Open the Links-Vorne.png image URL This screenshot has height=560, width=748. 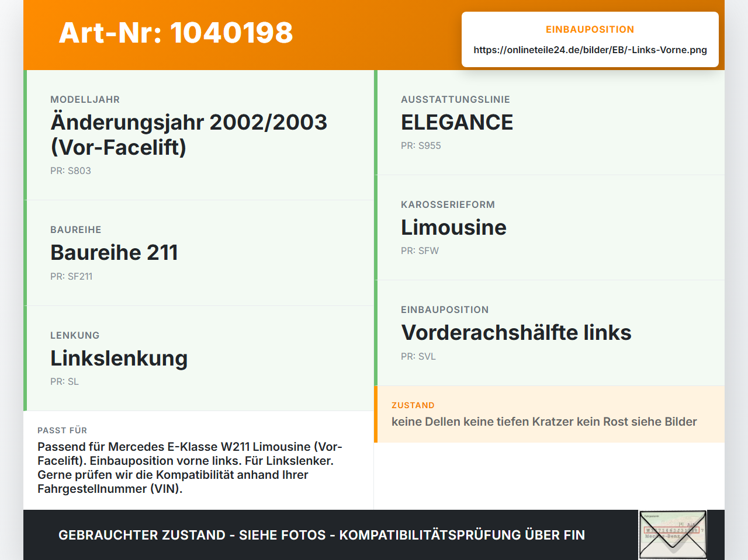click(x=590, y=50)
